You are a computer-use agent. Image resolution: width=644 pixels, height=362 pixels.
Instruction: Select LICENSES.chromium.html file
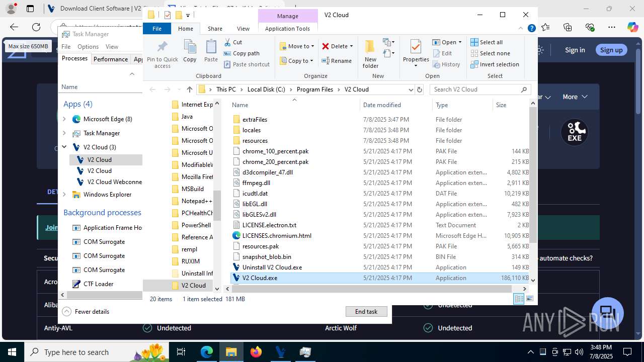coord(277,236)
